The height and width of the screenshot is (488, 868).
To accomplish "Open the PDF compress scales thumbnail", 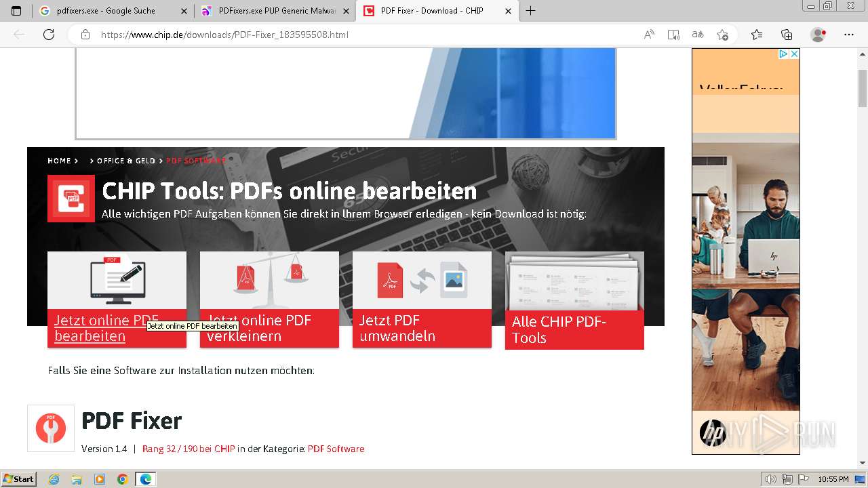I will (269, 281).
